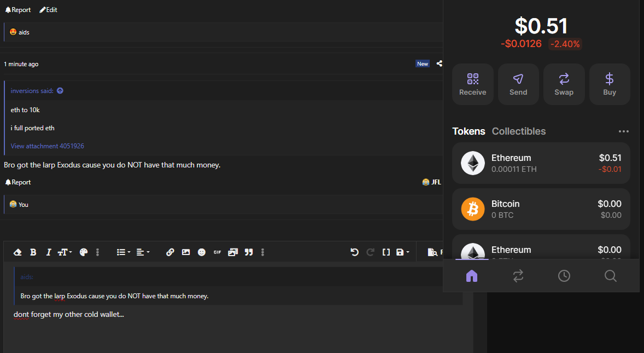The width and height of the screenshot is (644, 353).
Task: Insert a link with the chain icon
Action: 170,252
